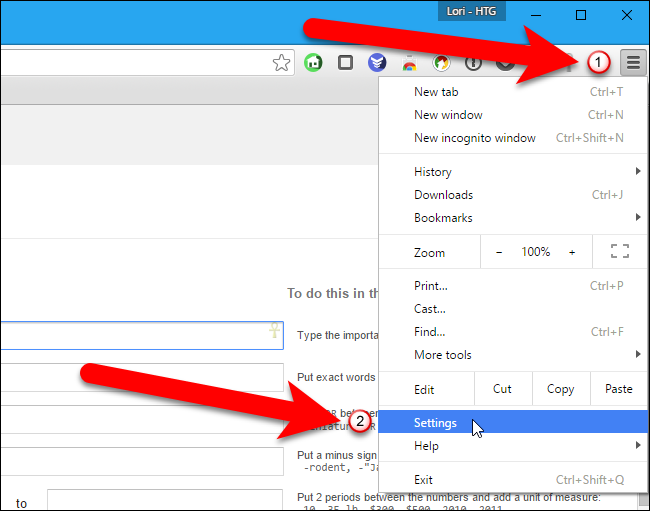The height and width of the screenshot is (511, 650).
Task: Click the 1Password keyhole extension icon
Action: pyautogui.click(x=473, y=63)
